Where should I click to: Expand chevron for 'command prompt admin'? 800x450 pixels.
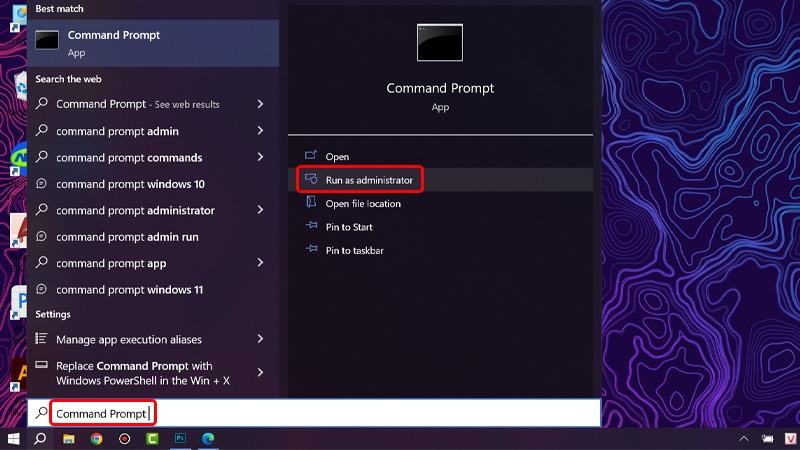(x=260, y=131)
